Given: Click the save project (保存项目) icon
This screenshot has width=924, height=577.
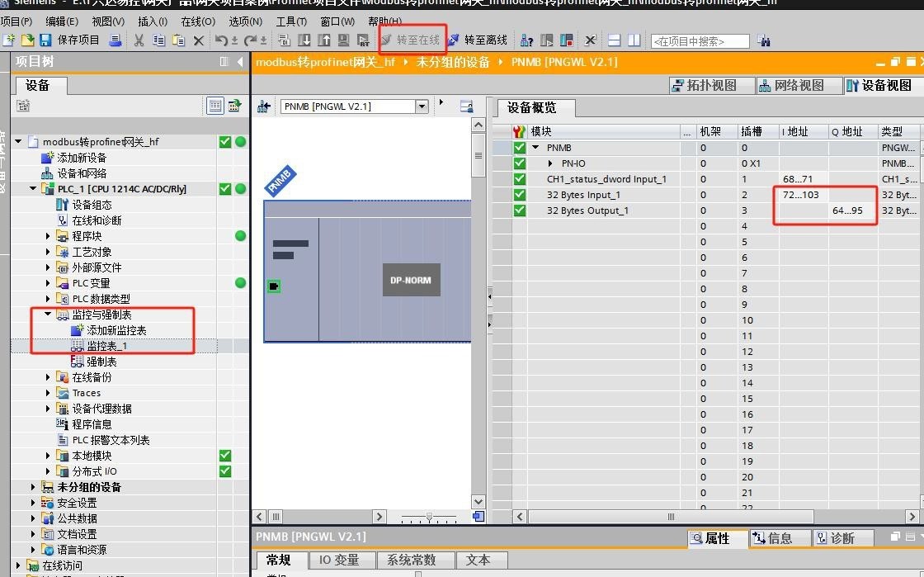Looking at the screenshot, I should [x=45, y=40].
